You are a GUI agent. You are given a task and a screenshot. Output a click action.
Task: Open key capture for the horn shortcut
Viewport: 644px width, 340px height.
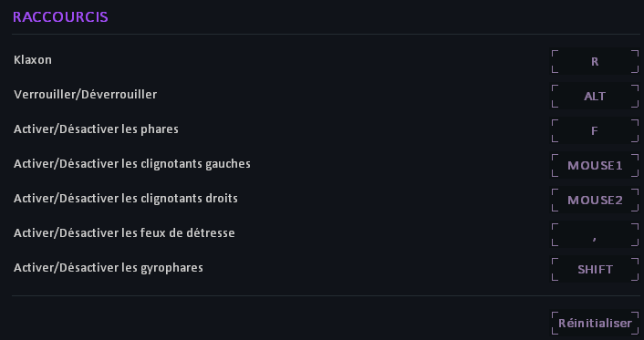(595, 62)
